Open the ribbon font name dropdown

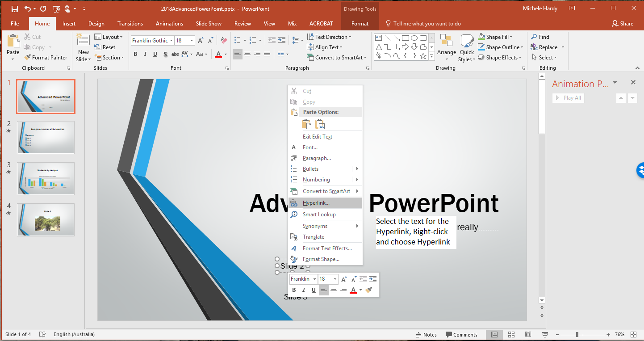click(x=171, y=41)
